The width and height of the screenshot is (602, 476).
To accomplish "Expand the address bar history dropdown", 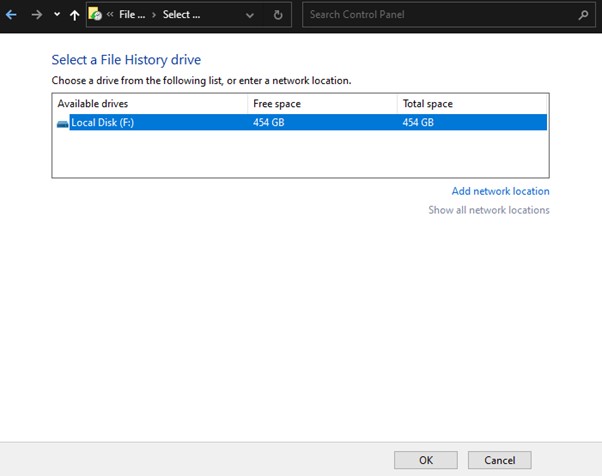I will click(x=250, y=16).
